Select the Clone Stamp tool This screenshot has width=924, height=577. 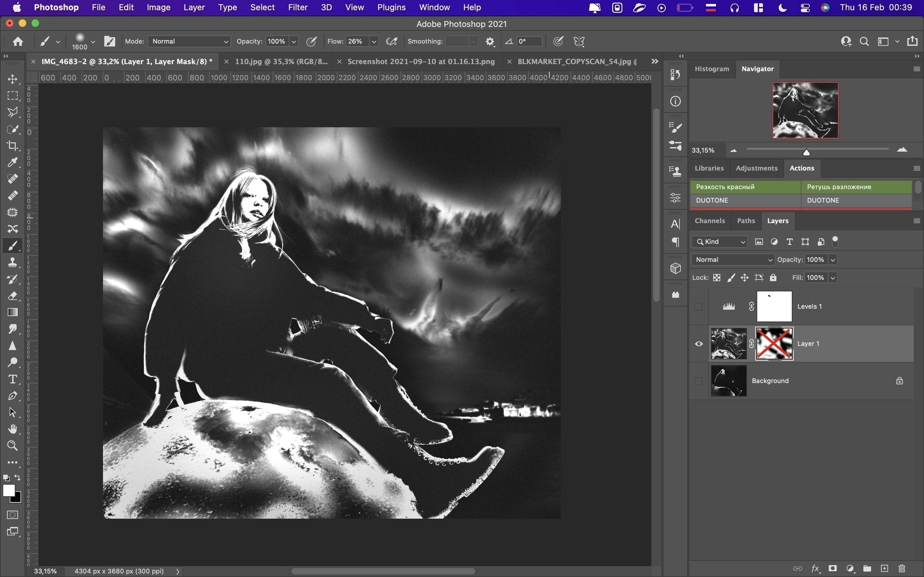tap(13, 262)
